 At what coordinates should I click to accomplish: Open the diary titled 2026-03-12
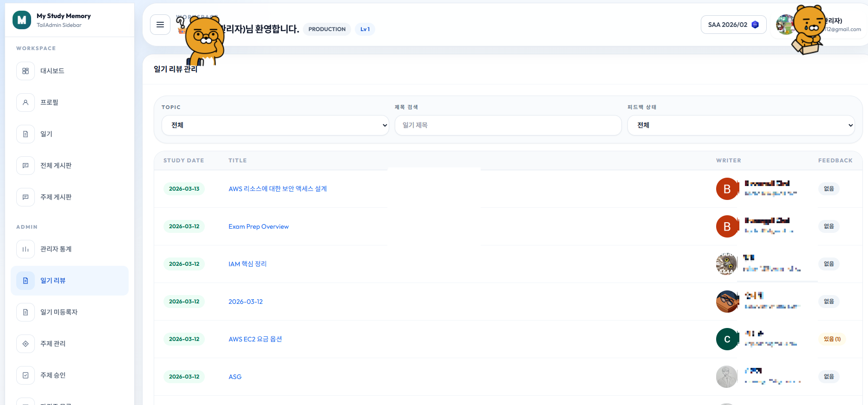(246, 302)
